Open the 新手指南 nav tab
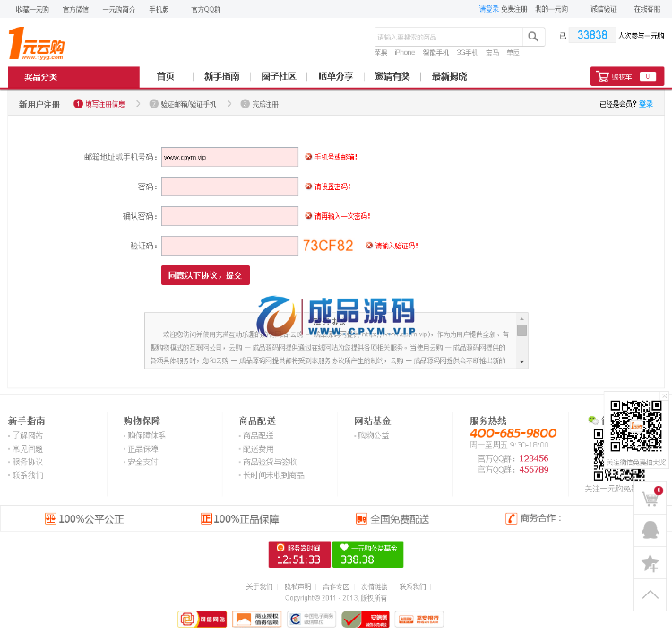Image resolution: width=672 pixels, height=633 pixels. pos(221,76)
